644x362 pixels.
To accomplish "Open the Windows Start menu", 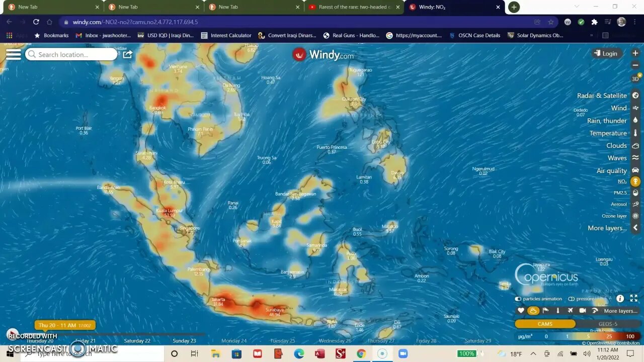I will (10, 354).
